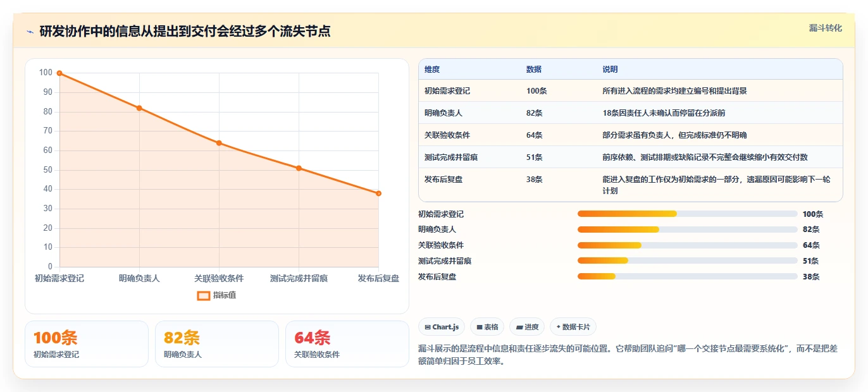Click the 关联验收条件 progress bar
Screen dimensions: 868x392
687,245
